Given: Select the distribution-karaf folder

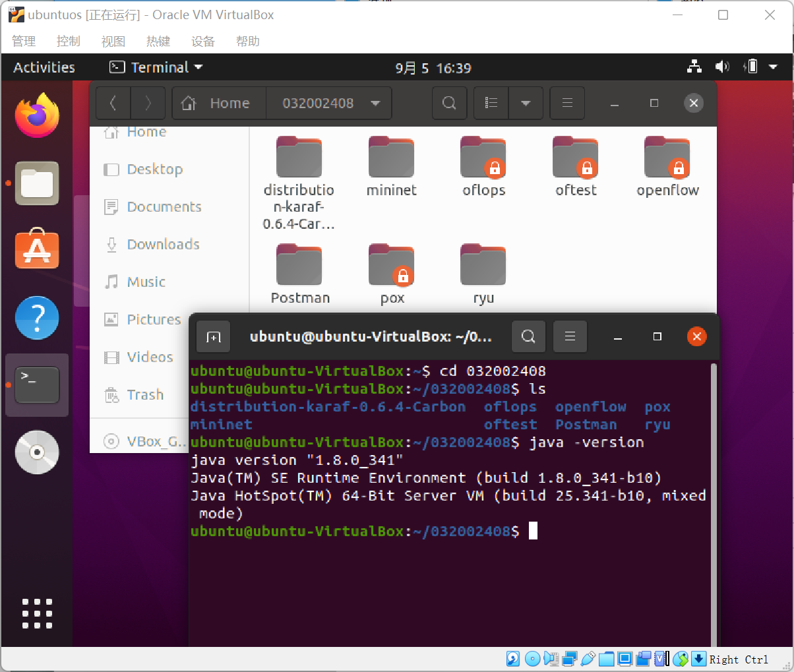Looking at the screenshot, I should [x=299, y=183].
